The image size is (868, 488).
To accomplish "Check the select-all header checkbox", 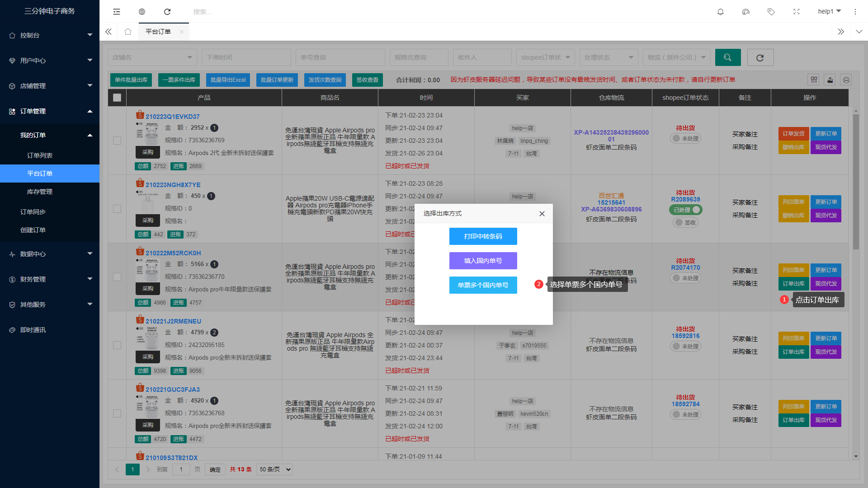I will 117,98.
